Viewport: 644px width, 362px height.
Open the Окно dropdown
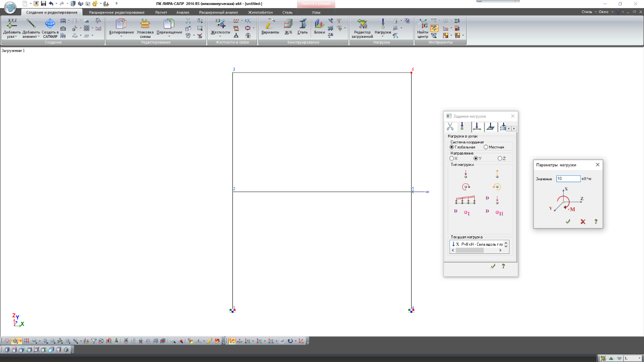(606, 12)
